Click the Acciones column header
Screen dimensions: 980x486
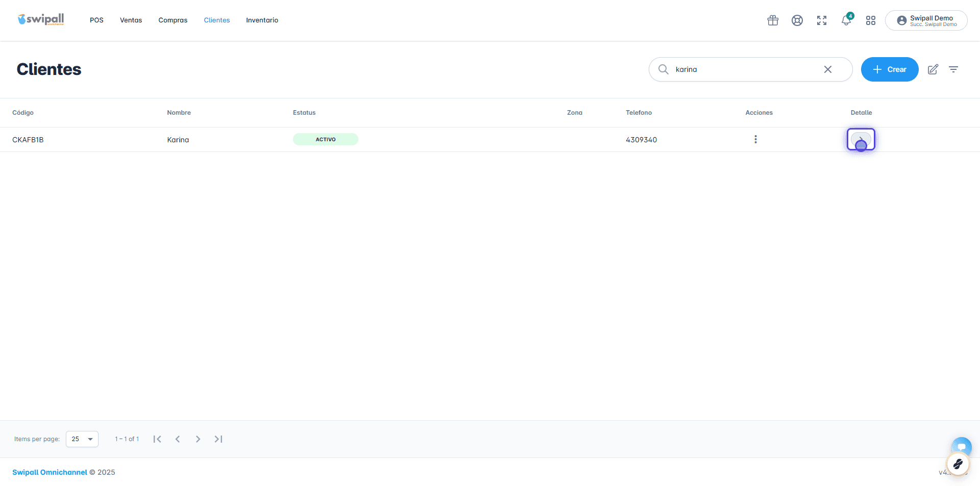pyautogui.click(x=759, y=113)
